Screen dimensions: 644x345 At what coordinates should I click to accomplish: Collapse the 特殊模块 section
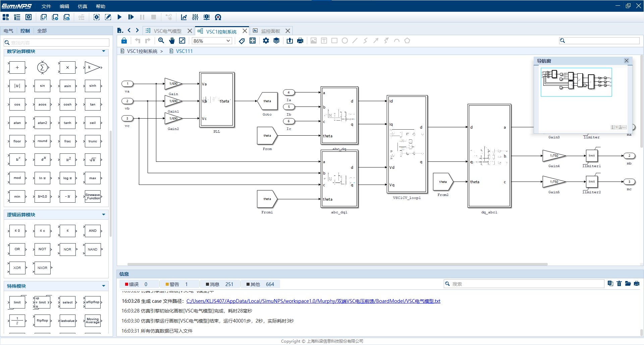click(104, 286)
